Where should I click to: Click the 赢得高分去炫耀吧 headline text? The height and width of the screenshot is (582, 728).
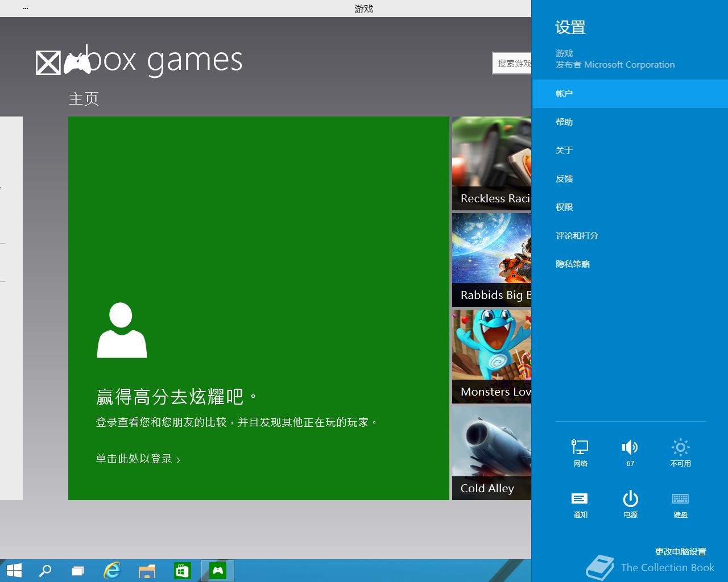pyautogui.click(x=177, y=397)
